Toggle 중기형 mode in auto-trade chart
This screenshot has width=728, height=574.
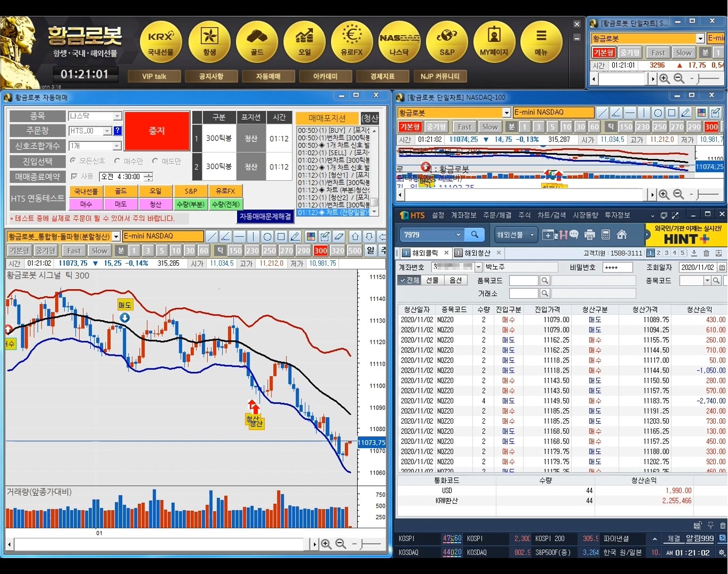pyautogui.click(x=46, y=250)
